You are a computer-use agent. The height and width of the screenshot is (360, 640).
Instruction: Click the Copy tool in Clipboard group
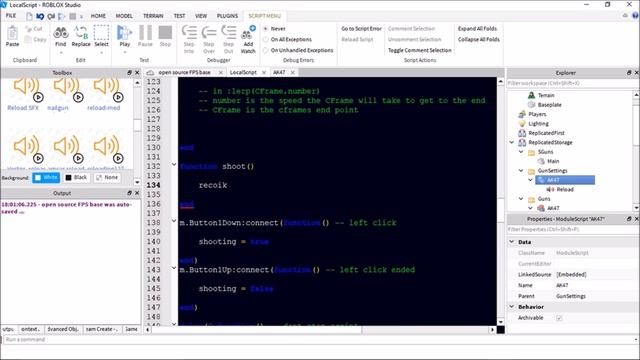tap(35, 40)
